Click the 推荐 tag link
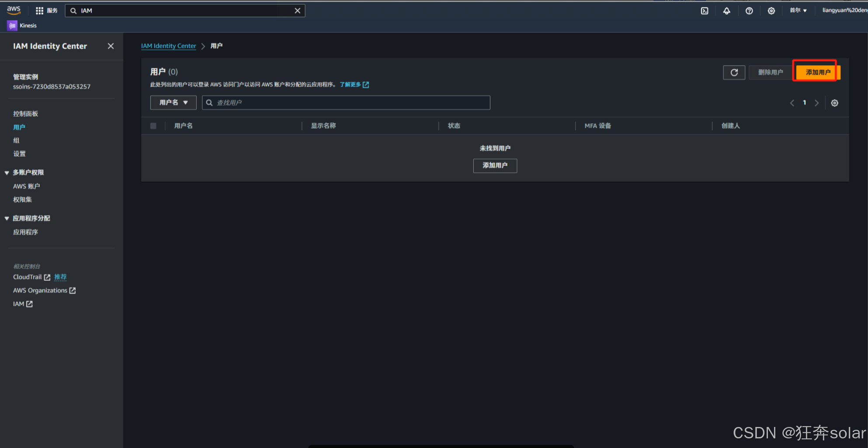Viewport: 868px width, 448px height. (x=60, y=277)
